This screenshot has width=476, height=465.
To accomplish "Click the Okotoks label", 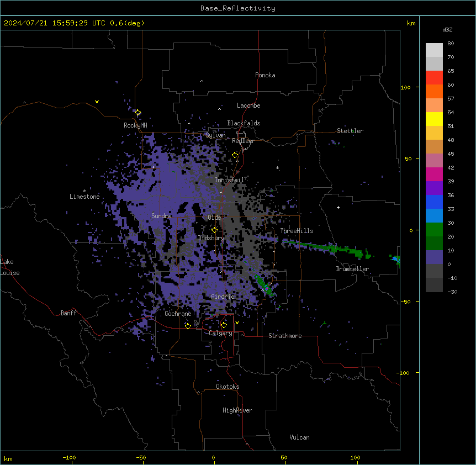I will tap(228, 387).
